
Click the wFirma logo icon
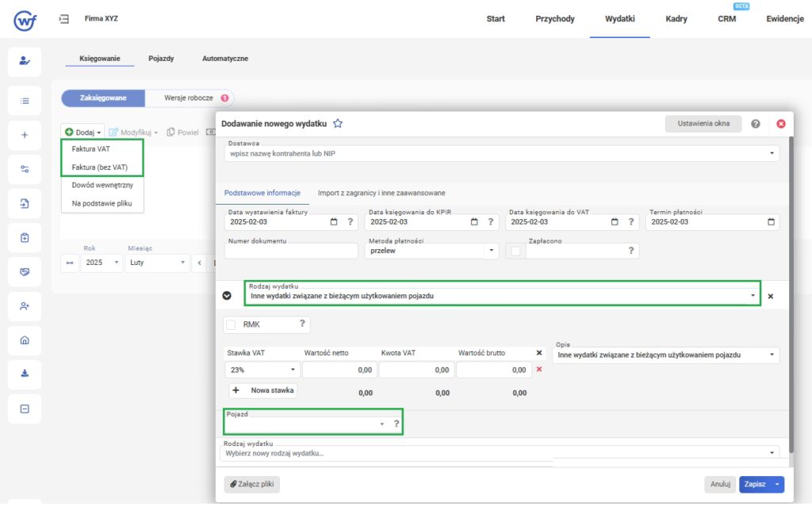[25, 20]
